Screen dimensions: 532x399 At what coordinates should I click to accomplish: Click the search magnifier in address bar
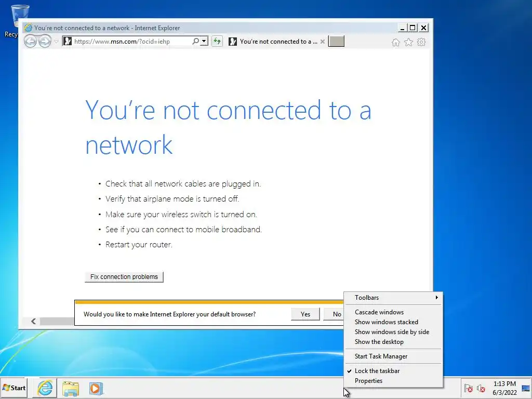195,42
